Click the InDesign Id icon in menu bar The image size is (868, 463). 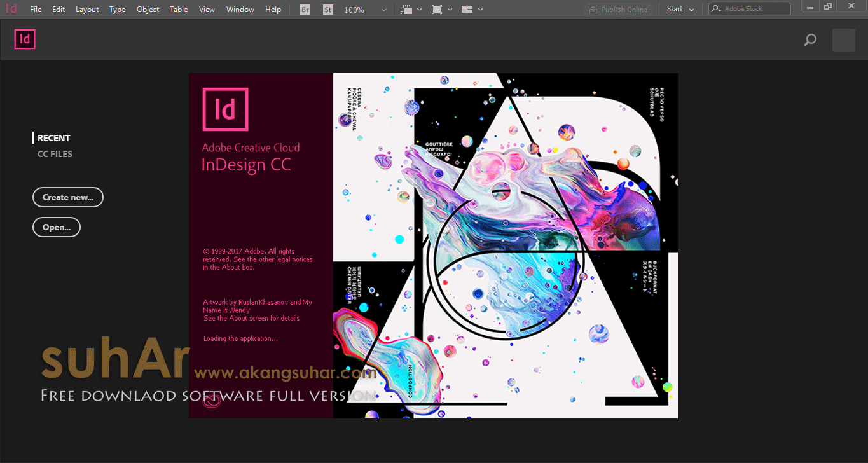coord(11,9)
